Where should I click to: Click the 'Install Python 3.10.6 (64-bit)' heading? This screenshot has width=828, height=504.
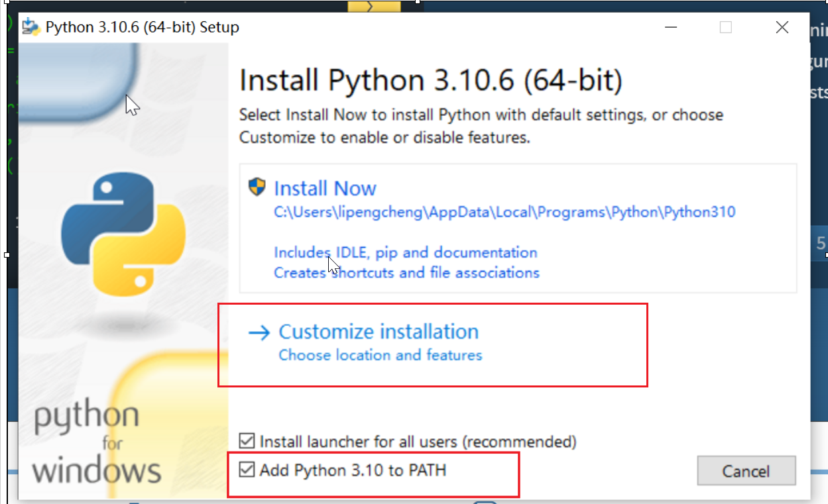pyautogui.click(x=431, y=81)
